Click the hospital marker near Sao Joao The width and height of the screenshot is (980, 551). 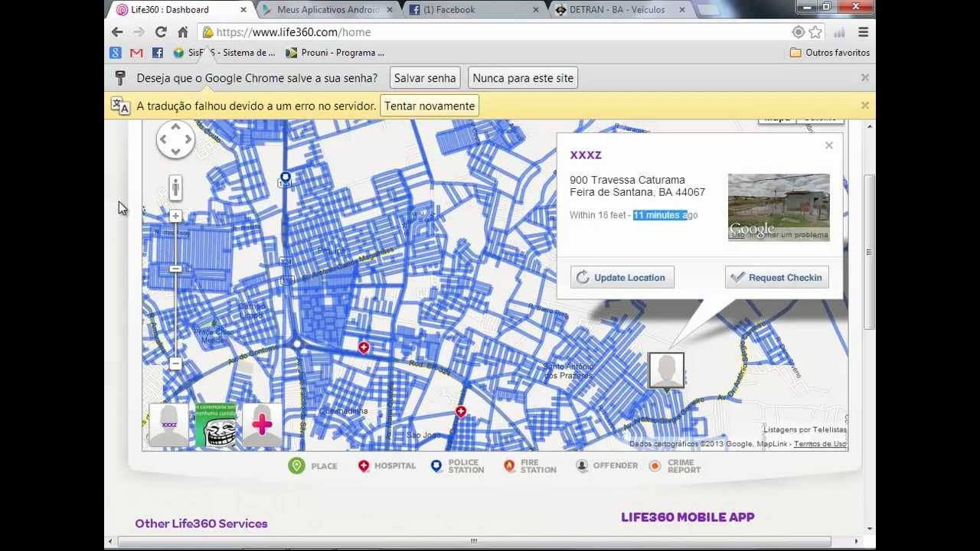tap(460, 412)
